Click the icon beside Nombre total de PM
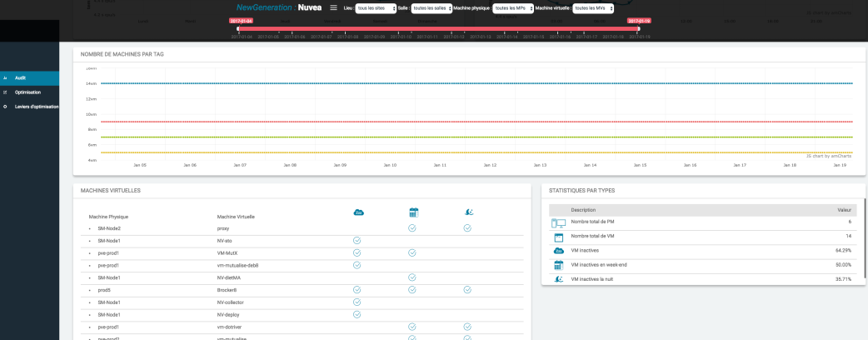 (559, 223)
